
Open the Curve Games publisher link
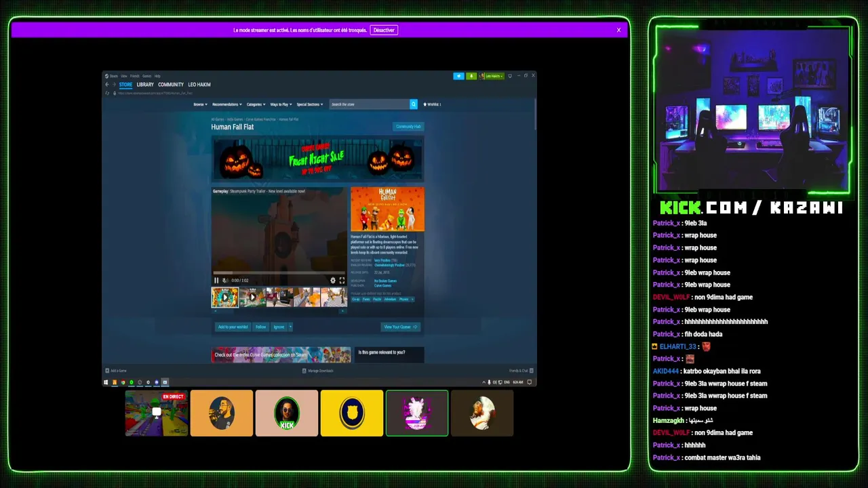[x=382, y=285]
